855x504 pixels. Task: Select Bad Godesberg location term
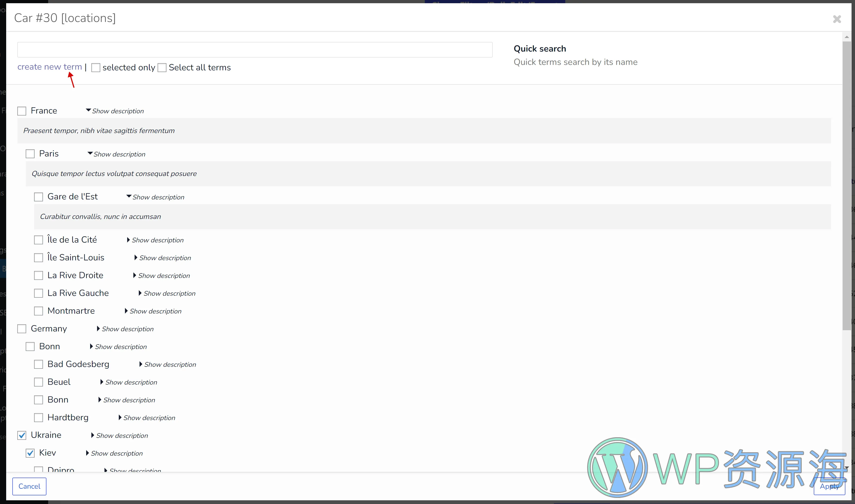point(39,364)
